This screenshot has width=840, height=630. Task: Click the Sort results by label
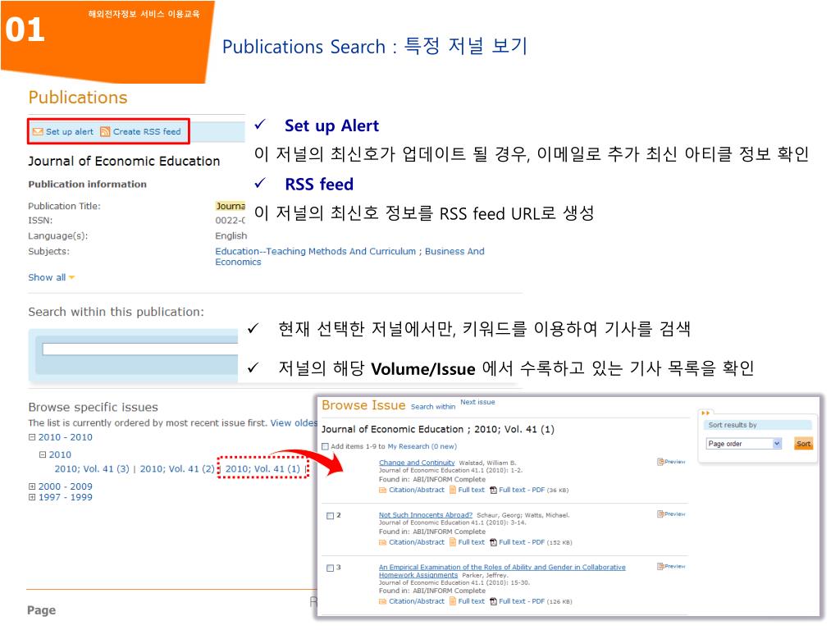733,425
